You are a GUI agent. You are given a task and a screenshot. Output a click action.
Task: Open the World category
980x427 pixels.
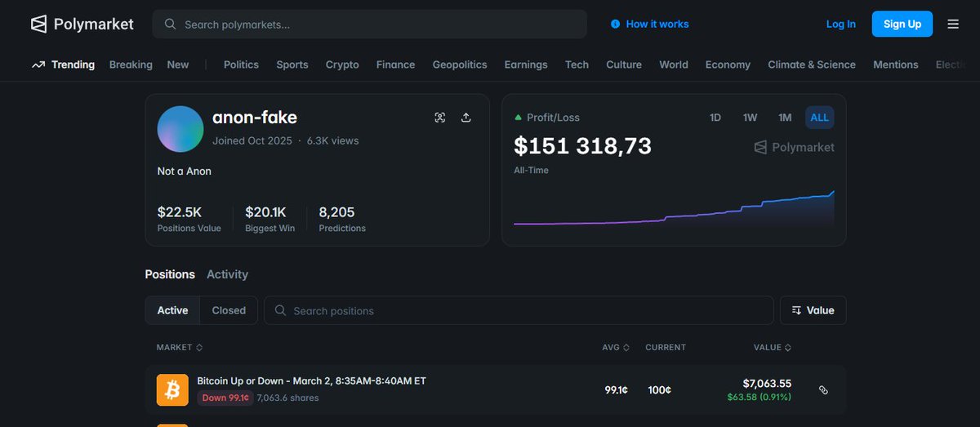pyautogui.click(x=674, y=64)
